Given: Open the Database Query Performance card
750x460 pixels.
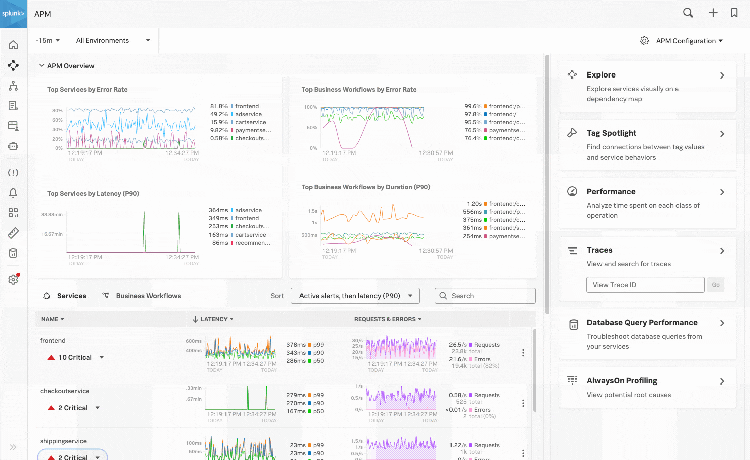Looking at the screenshot, I should click(645, 329).
